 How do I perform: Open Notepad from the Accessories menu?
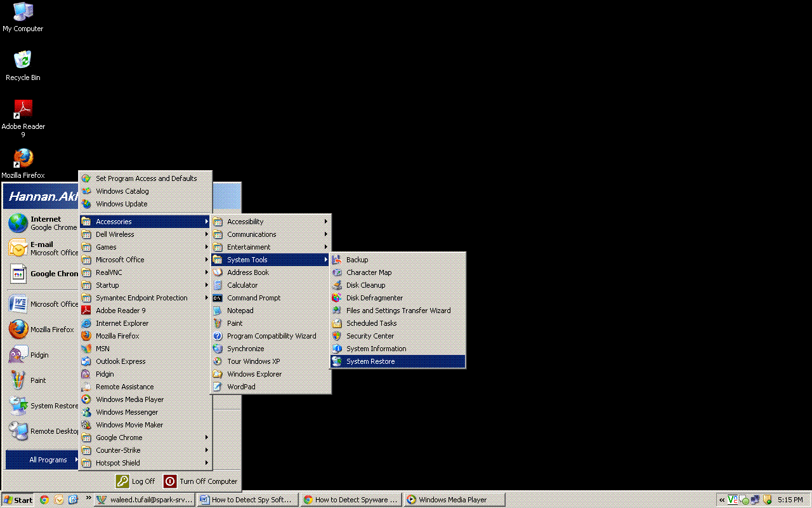(x=240, y=311)
